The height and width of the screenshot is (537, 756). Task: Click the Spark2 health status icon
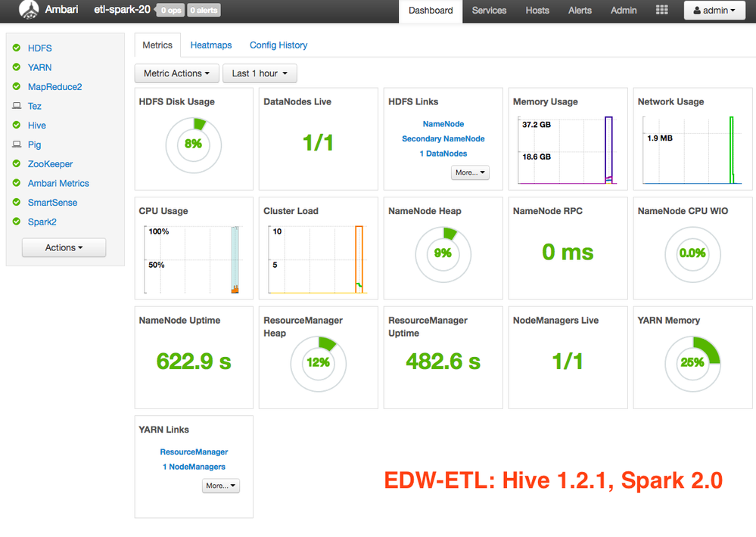[18, 222]
